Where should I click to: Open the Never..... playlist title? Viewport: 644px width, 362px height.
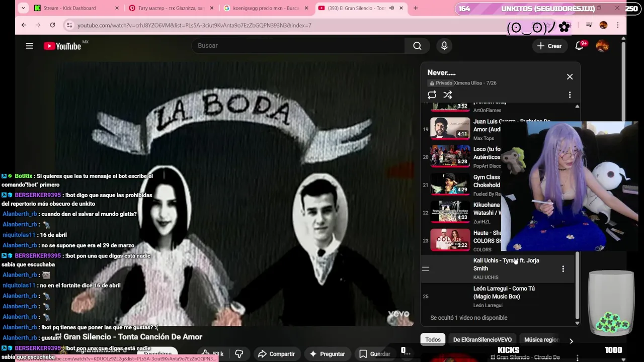point(441,72)
